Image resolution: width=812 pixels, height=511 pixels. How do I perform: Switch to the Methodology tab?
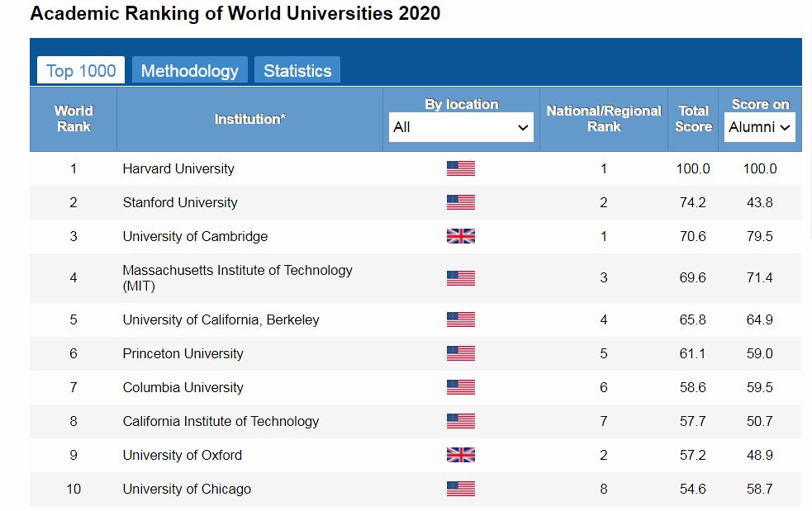pyautogui.click(x=189, y=70)
